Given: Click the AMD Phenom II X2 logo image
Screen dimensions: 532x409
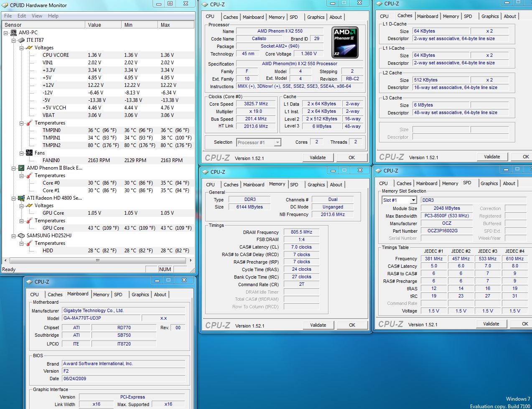Looking at the screenshot, I should (345, 42).
